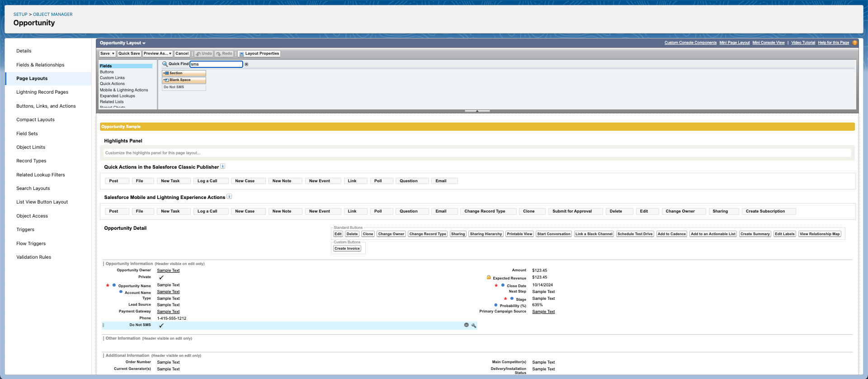Remove the Do Not SMS field
The image size is (868, 379).
click(466, 325)
